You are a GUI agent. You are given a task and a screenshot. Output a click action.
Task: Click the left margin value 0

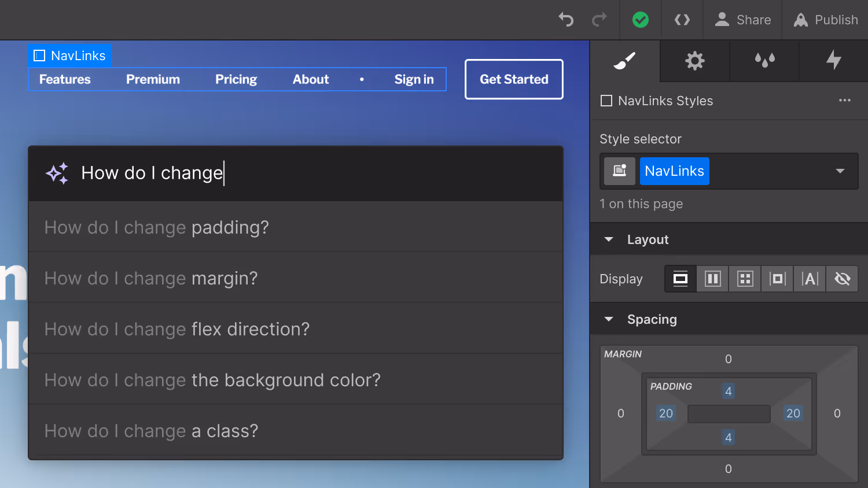621,413
